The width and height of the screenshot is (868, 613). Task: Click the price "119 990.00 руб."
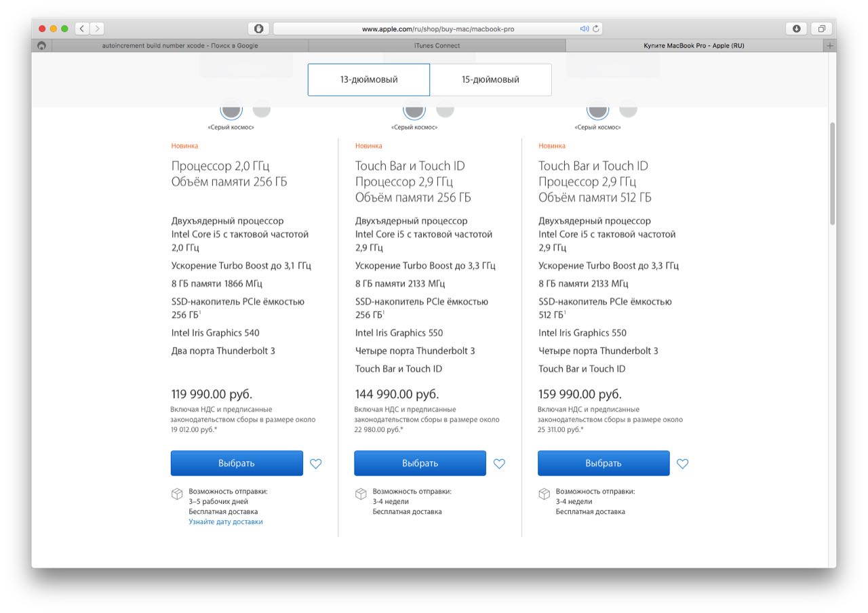point(212,394)
